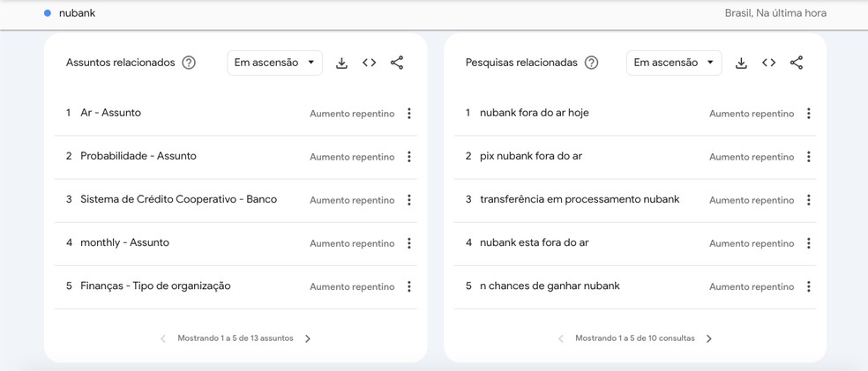Open more options for 'monthly - Assunto'
This screenshot has width=868, height=371.
pyautogui.click(x=409, y=243)
